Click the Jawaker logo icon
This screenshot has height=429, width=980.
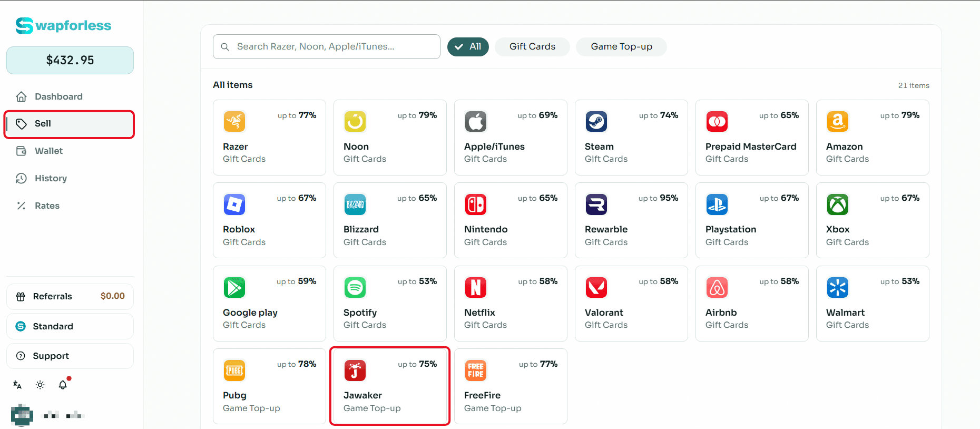click(x=355, y=370)
